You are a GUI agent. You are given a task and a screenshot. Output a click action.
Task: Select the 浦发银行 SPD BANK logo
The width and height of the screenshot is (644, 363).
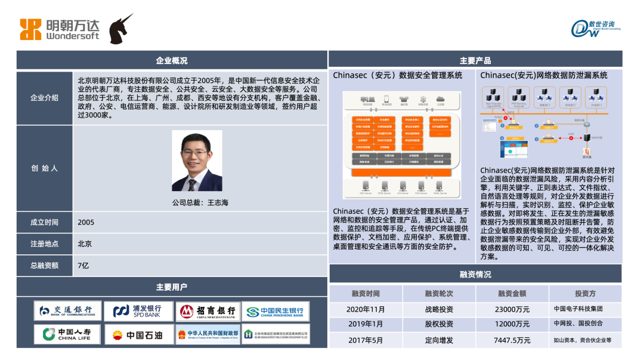point(138,311)
